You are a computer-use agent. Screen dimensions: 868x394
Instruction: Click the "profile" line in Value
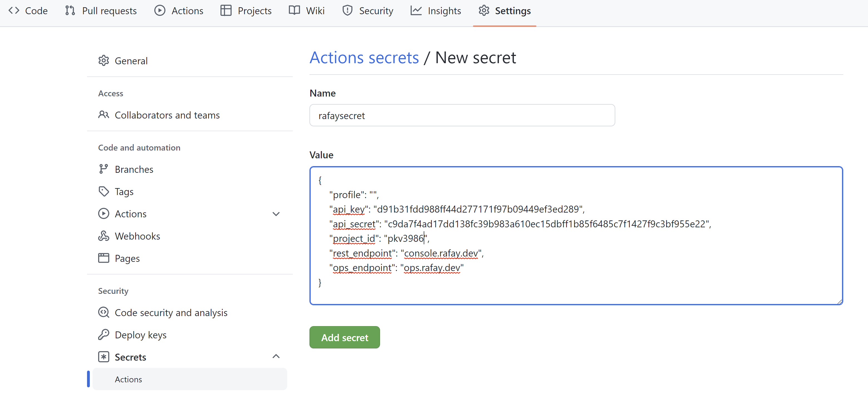pyautogui.click(x=354, y=195)
